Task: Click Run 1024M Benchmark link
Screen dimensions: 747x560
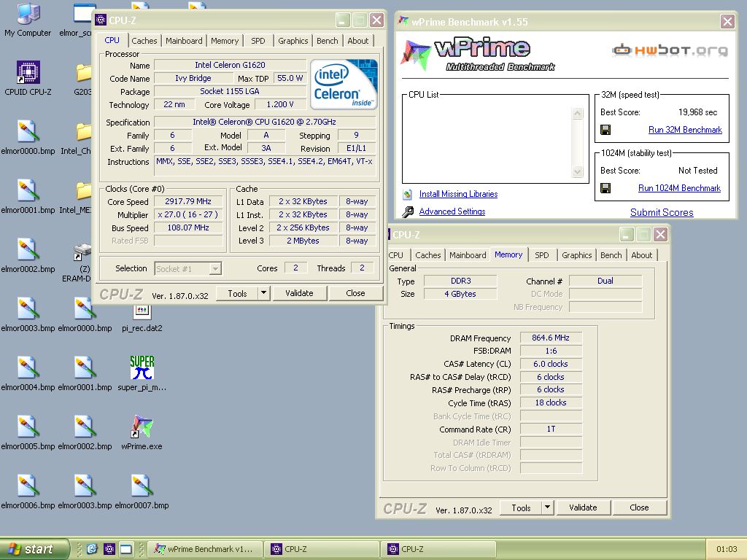Action: pos(679,188)
